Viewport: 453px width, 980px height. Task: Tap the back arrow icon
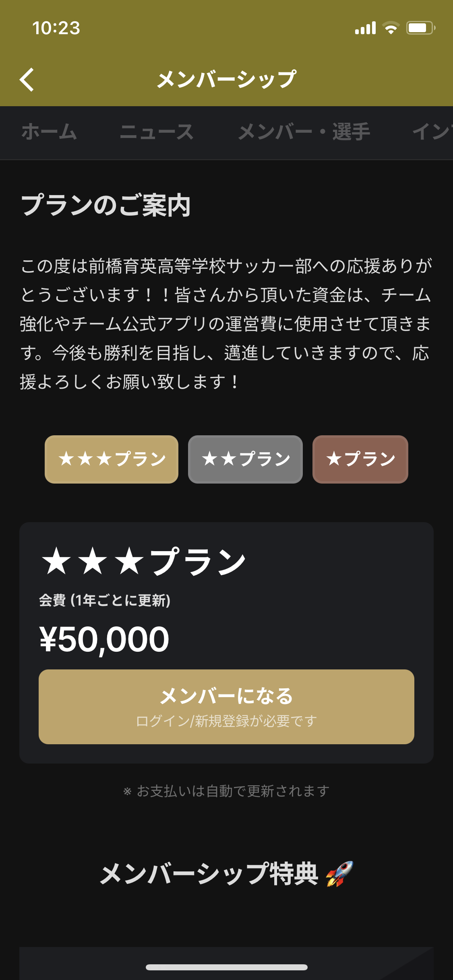[x=27, y=79]
